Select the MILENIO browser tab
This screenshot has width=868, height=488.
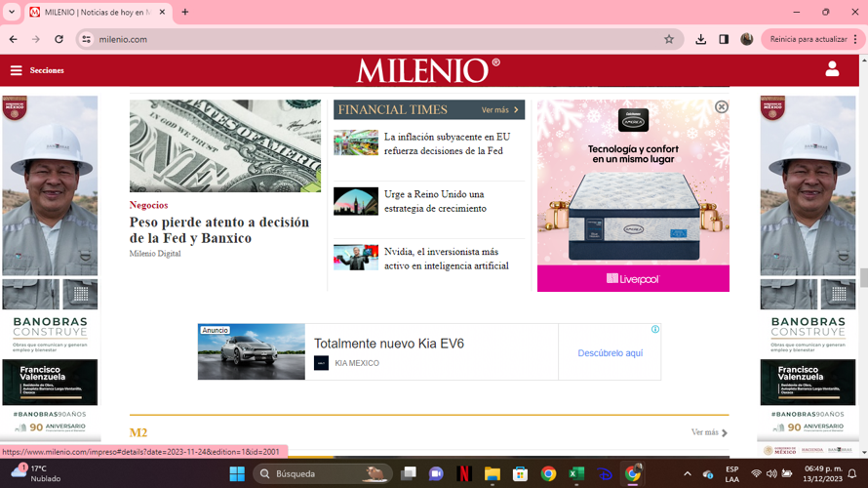(x=98, y=12)
